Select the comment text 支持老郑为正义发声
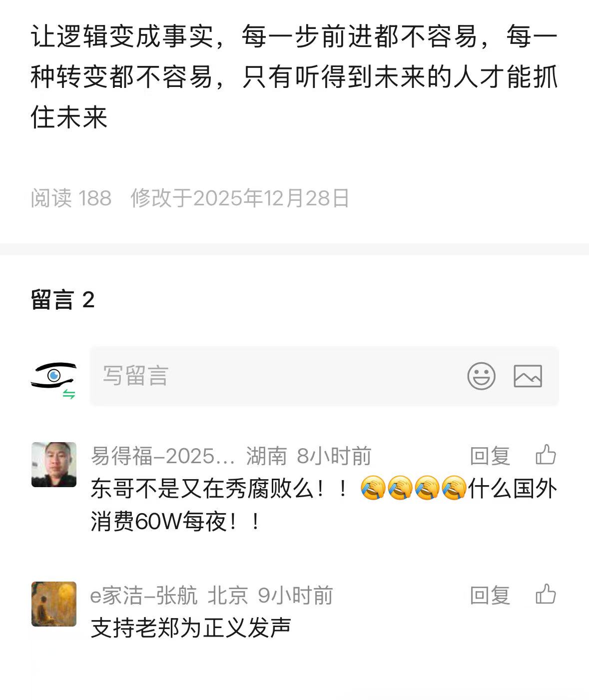This screenshot has width=589, height=700. tap(191, 628)
